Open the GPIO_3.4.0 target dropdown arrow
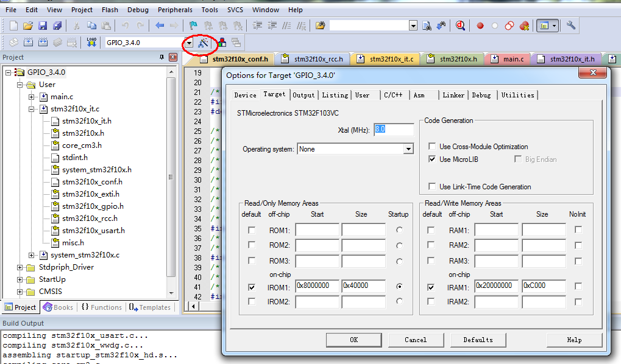The height and width of the screenshot is (364, 621). [x=189, y=43]
